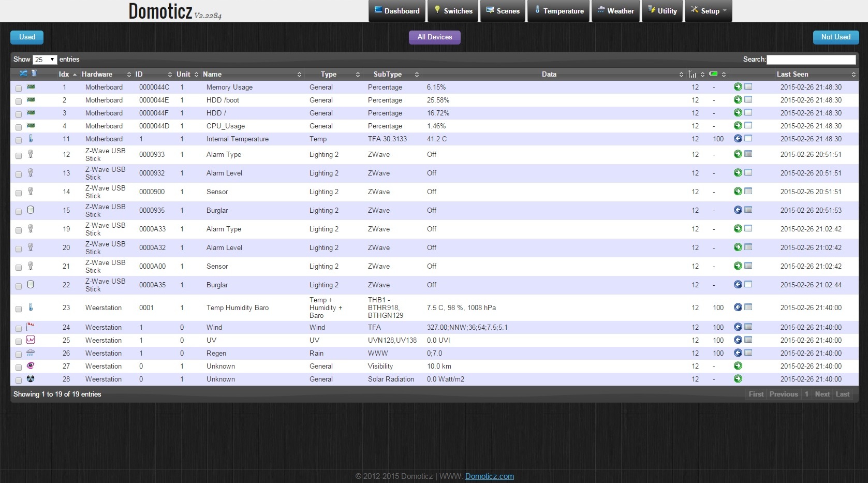Open the Domoticz.com footer link
868x483 pixels.
coord(490,476)
